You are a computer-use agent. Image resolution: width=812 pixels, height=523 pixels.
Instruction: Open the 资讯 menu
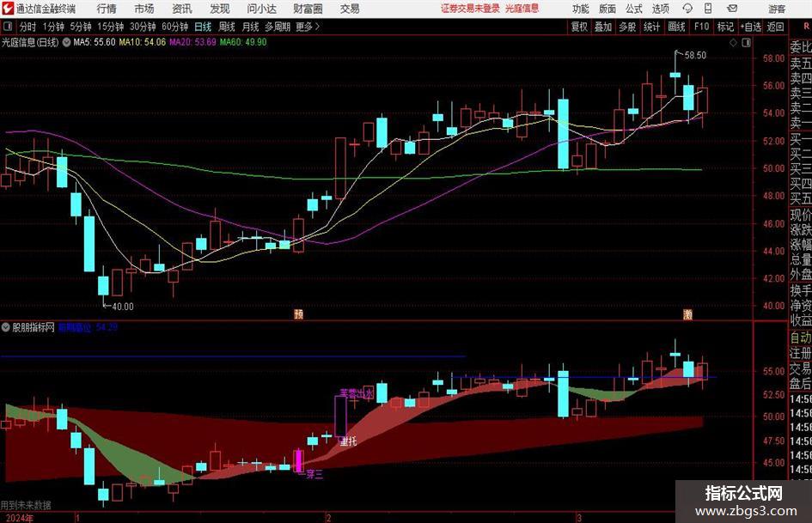(x=182, y=9)
